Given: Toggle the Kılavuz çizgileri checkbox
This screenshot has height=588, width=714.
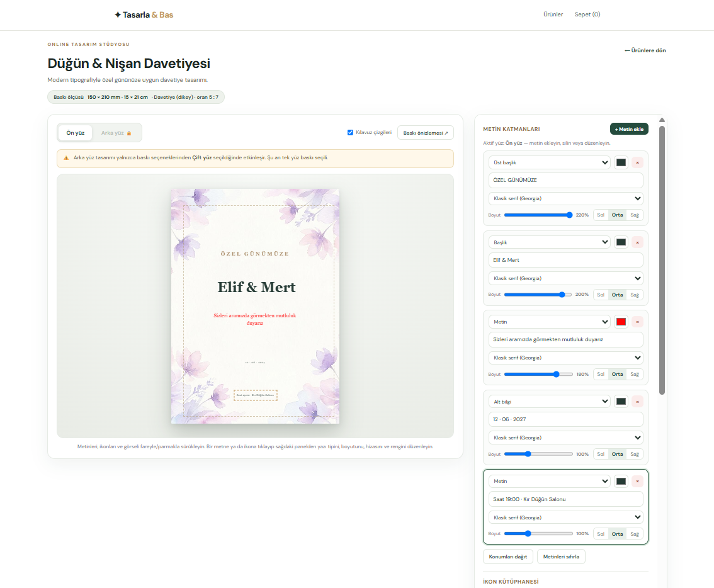Looking at the screenshot, I should click(350, 133).
